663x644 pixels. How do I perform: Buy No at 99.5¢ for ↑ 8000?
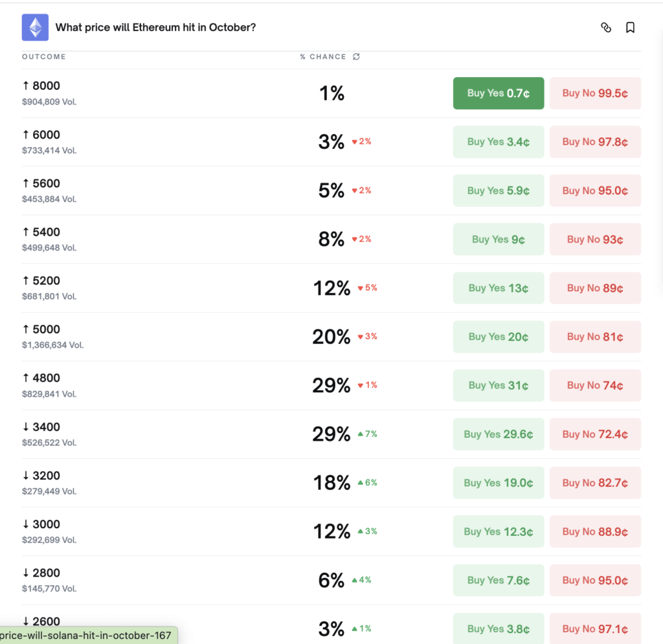(595, 93)
